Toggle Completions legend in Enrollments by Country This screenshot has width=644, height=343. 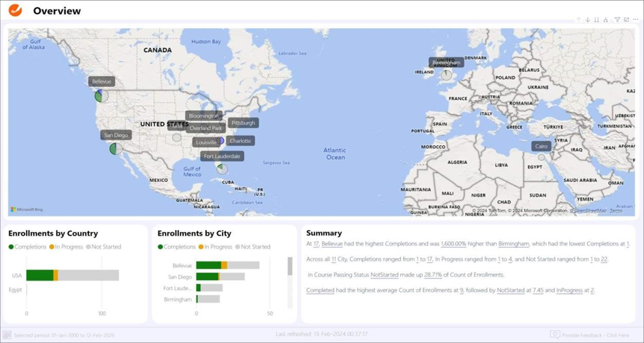click(x=27, y=246)
